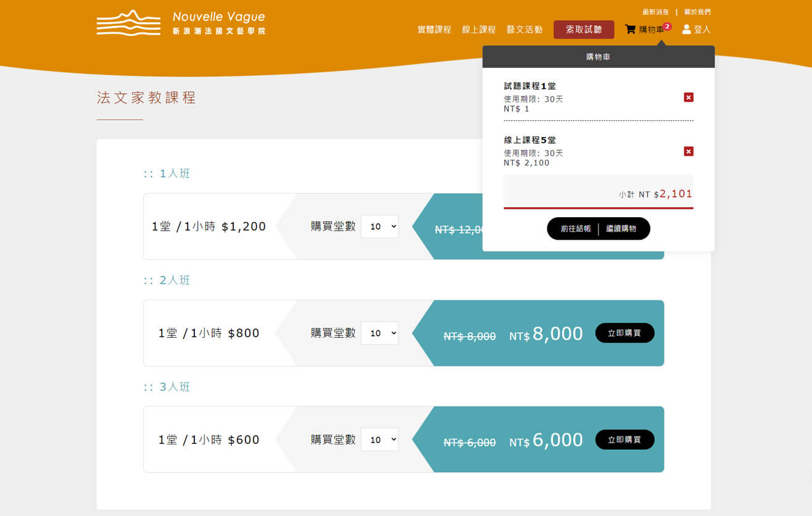Click the red cart count badge
The height and width of the screenshot is (516, 812).
667,27
